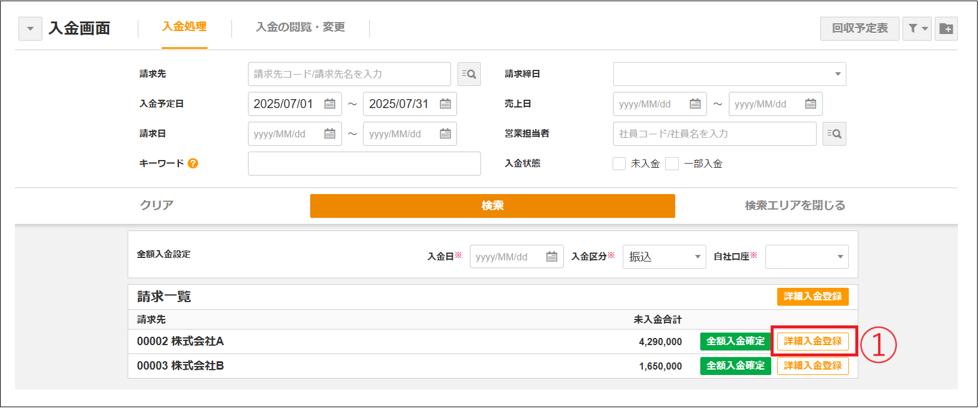Viewport: 980px width, 409px height.
Task: Open calendar for 入金予定日 end date
Action: [x=445, y=104]
